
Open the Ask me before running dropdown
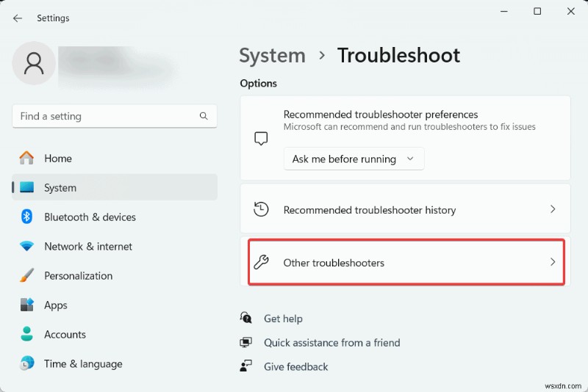(x=354, y=159)
